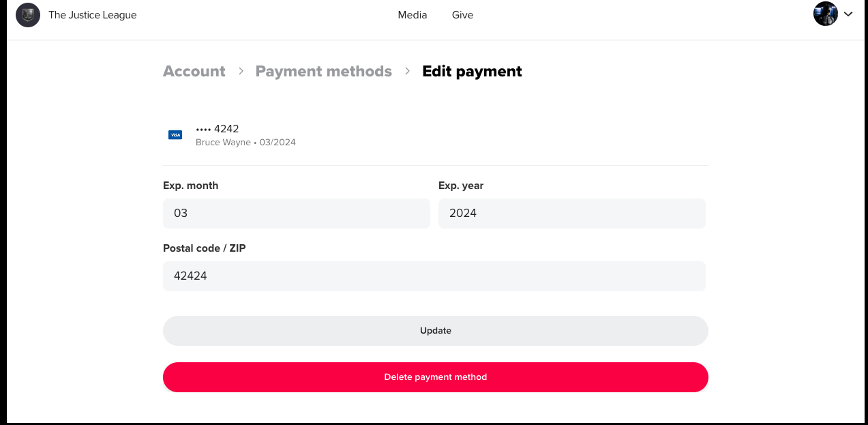
Task: Click cardholder text Bruce Wayne 03/2024
Action: [245, 143]
